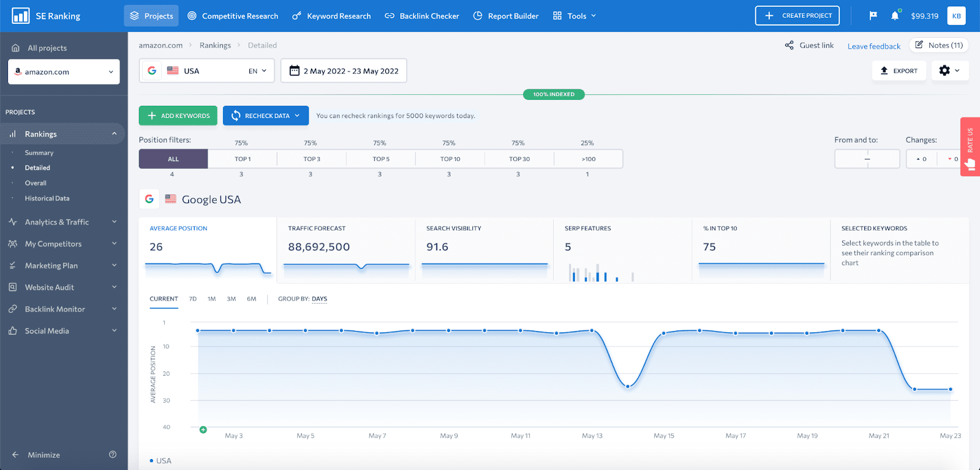
Task: Open the EN language dropdown
Action: click(x=257, y=71)
